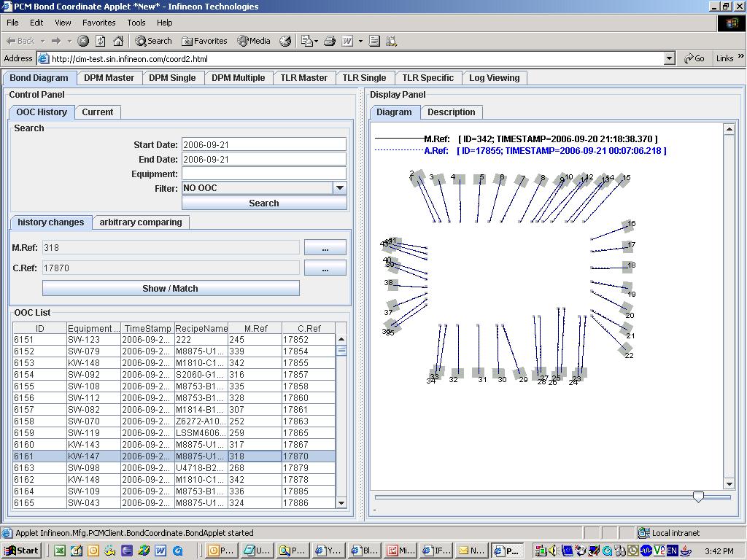Switch to the Log Viewing tab
Viewport: 747px width, 560px height.
coord(495,78)
